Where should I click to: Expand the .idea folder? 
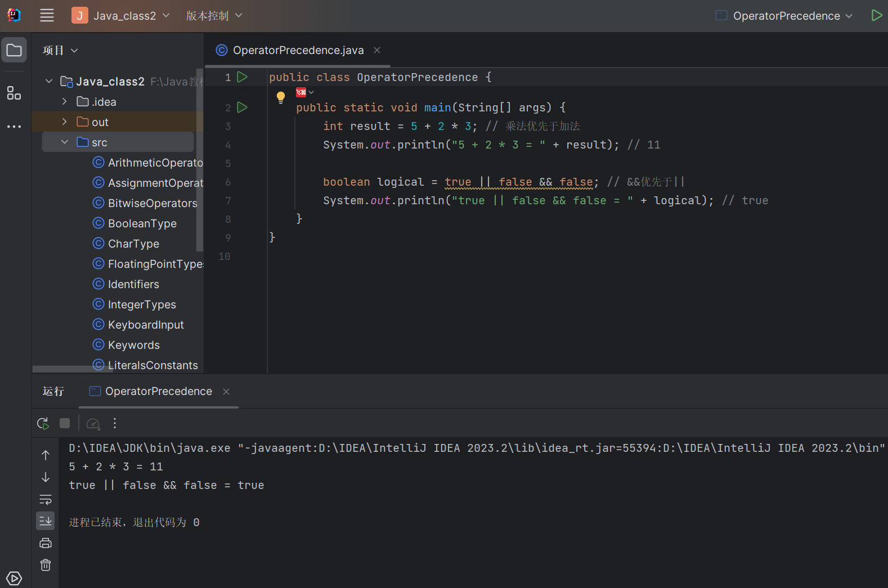coord(65,102)
